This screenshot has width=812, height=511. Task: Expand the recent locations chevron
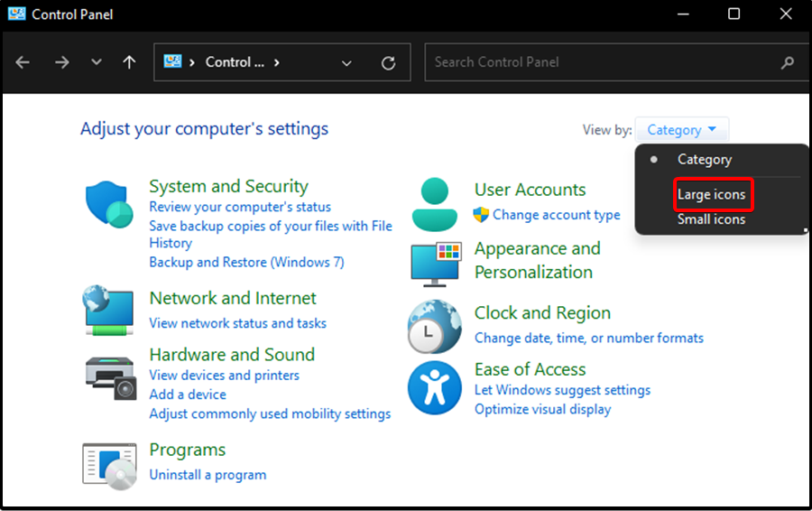97,63
